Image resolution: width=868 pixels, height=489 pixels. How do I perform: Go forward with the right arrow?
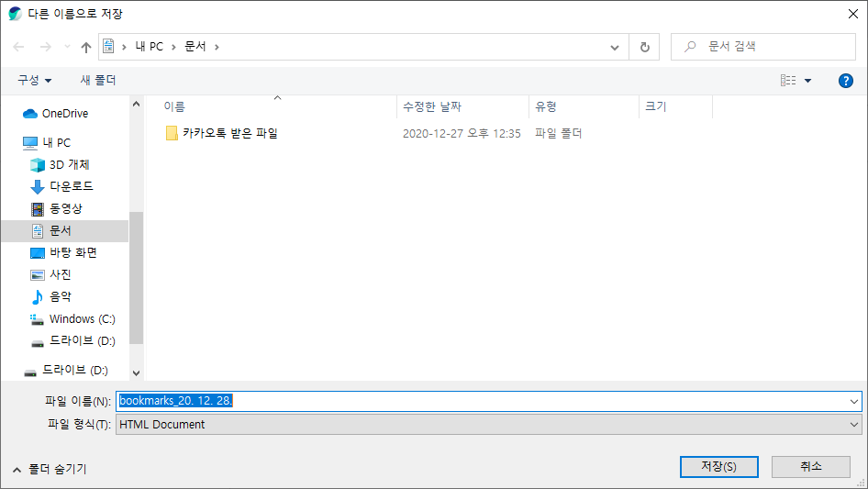point(45,47)
